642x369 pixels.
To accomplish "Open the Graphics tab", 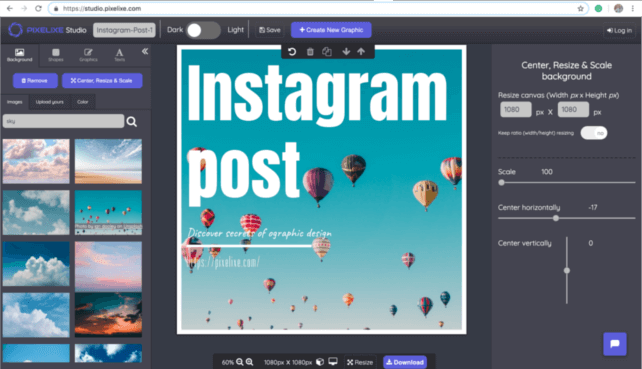I will (88, 55).
